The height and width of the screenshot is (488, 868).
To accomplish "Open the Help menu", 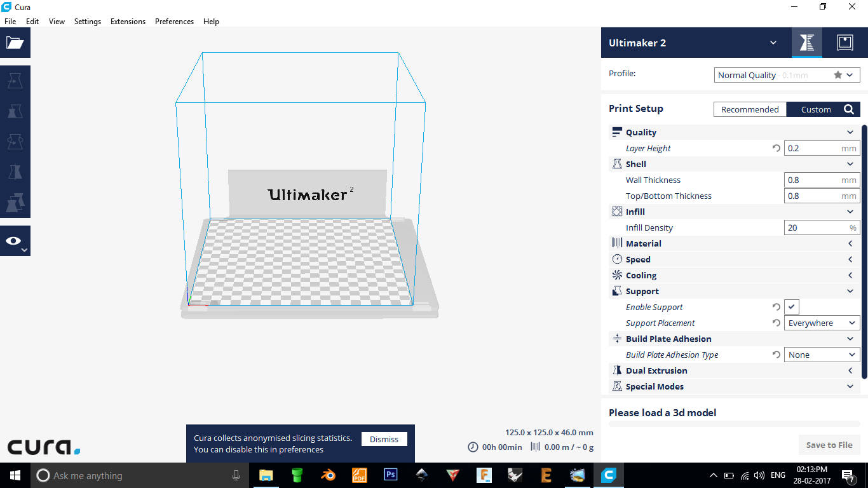I will (x=211, y=21).
